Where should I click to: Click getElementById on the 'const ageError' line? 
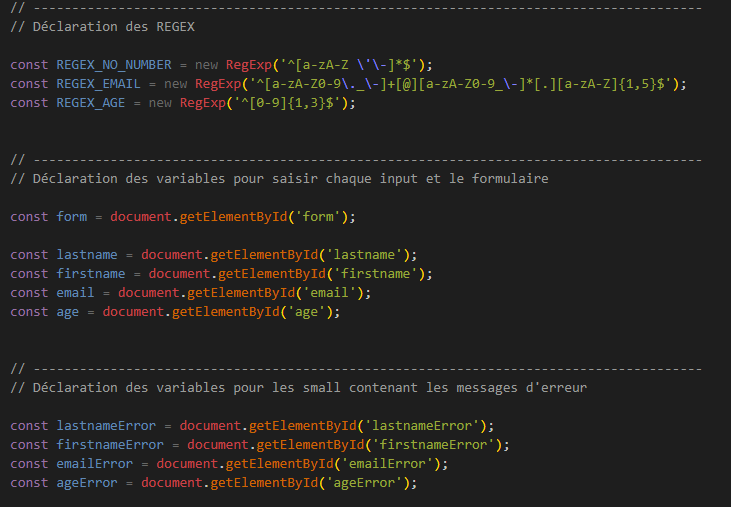[264, 483]
